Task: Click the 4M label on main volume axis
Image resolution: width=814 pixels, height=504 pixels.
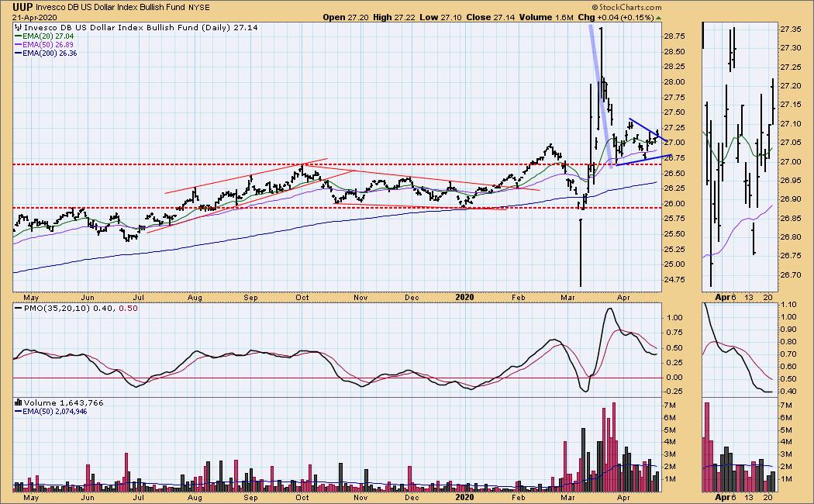Action: (x=669, y=442)
